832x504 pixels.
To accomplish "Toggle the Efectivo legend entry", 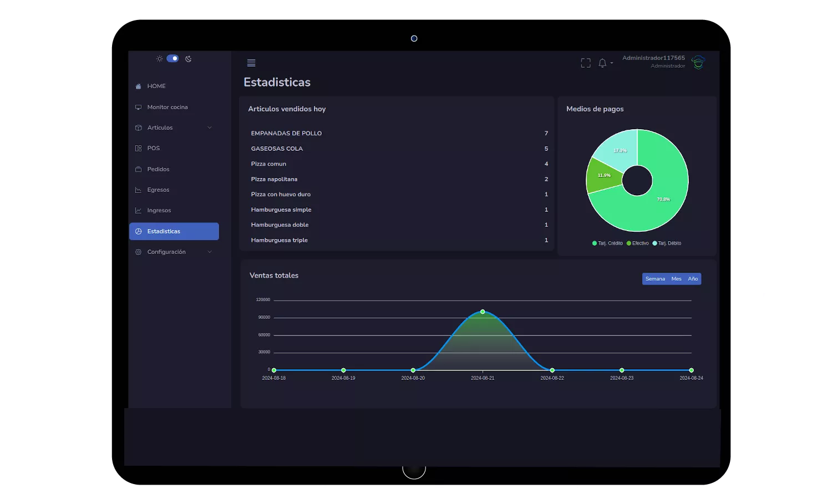I will (x=638, y=243).
